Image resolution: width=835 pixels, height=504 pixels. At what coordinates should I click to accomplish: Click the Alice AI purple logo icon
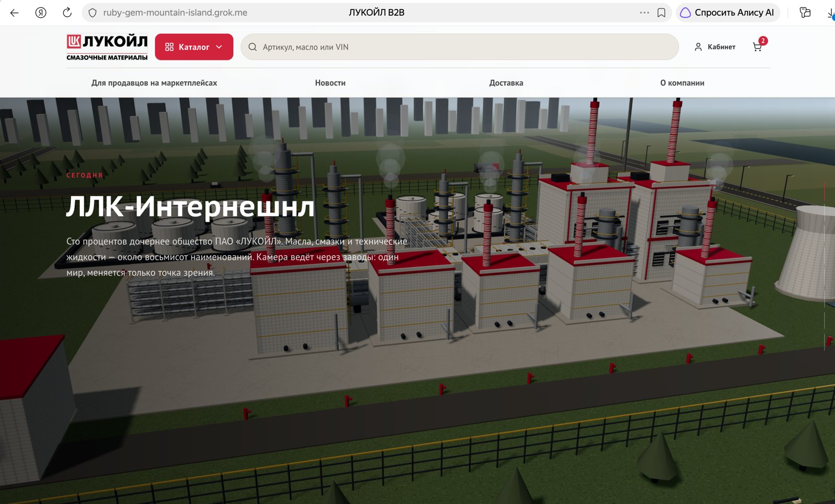tap(685, 13)
